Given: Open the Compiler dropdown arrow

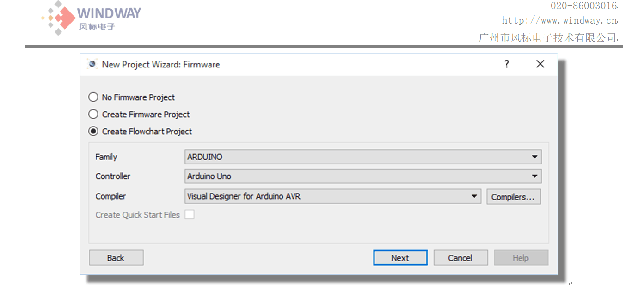Looking at the screenshot, I should (x=474, y=196).
